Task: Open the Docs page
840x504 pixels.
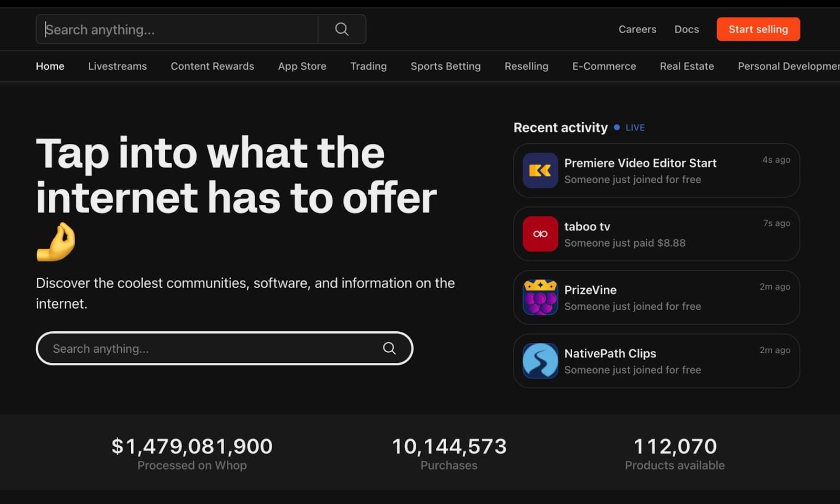Action: click(686, 29)
